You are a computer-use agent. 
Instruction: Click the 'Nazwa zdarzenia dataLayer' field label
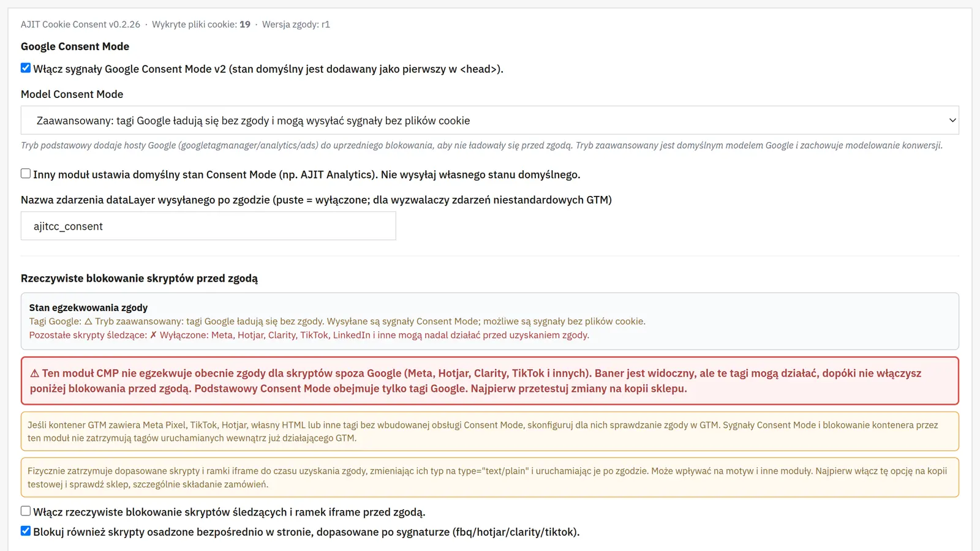[x=316, y=200]
